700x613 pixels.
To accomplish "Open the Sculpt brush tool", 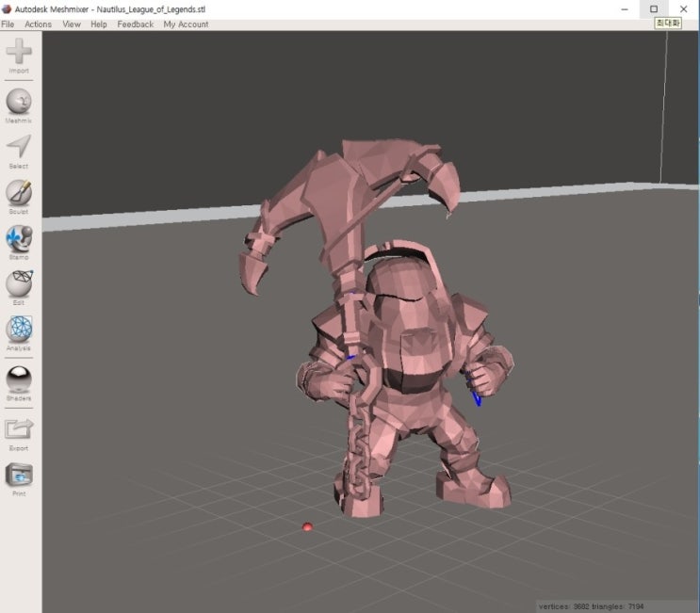I will pos(19,197).
